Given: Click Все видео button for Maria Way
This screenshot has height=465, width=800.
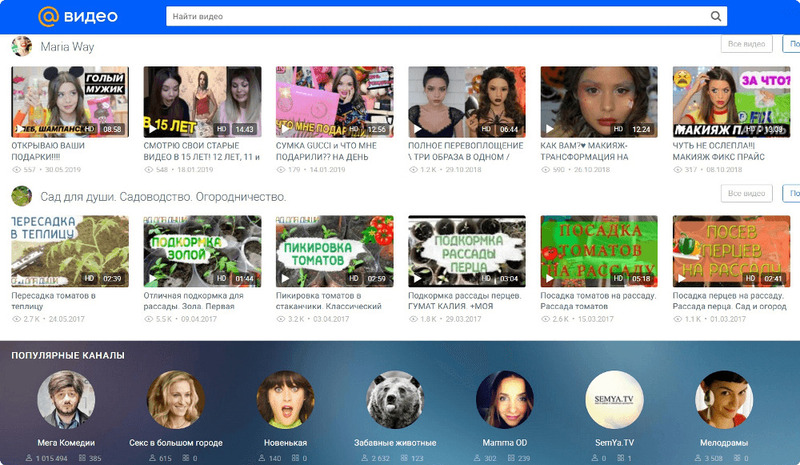Looking at the screenshot, I should coord(746,44).
